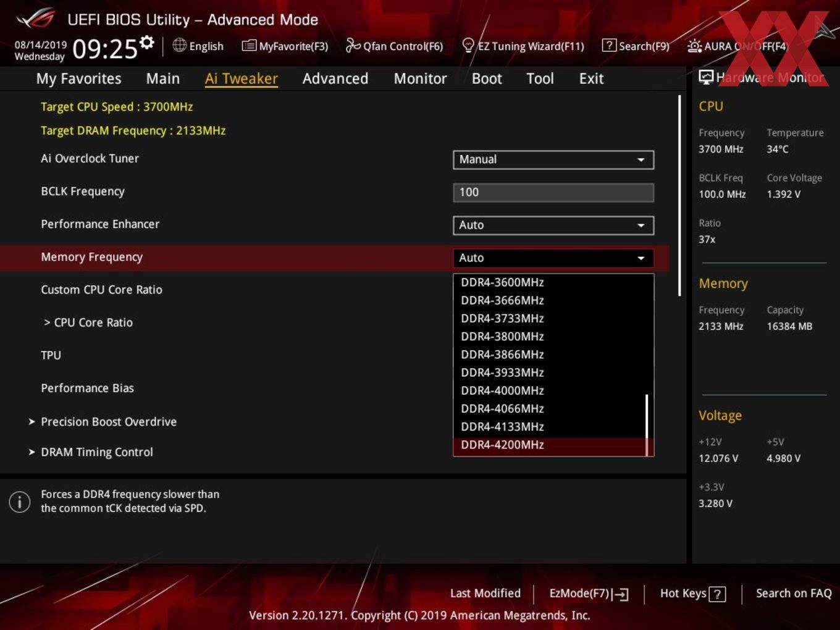Screen dimensions: 840x630
Task: Select DDR4-3600MHz option
Action: (553, 282)
